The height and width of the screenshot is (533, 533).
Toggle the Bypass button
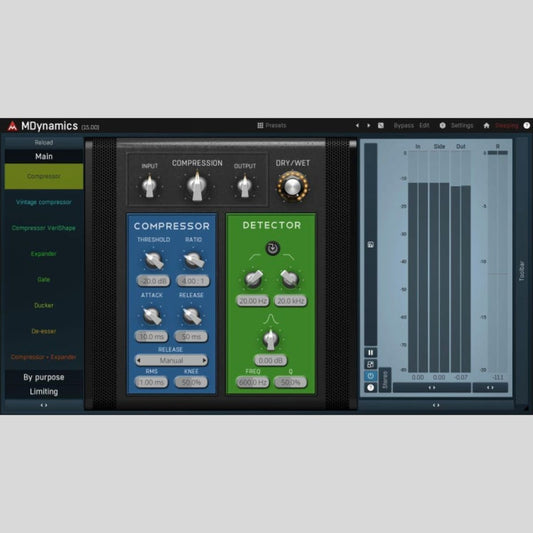[403, 125]
